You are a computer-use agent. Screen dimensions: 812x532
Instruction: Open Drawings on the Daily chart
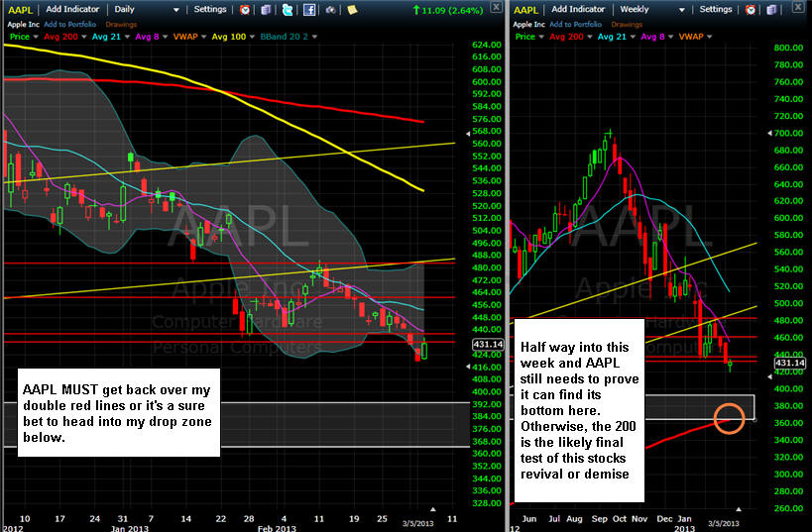tap(119, 23)
